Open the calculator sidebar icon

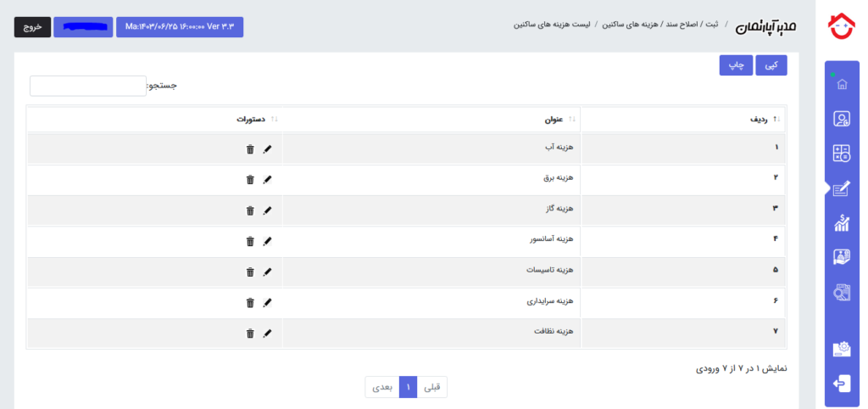[842, 154]
